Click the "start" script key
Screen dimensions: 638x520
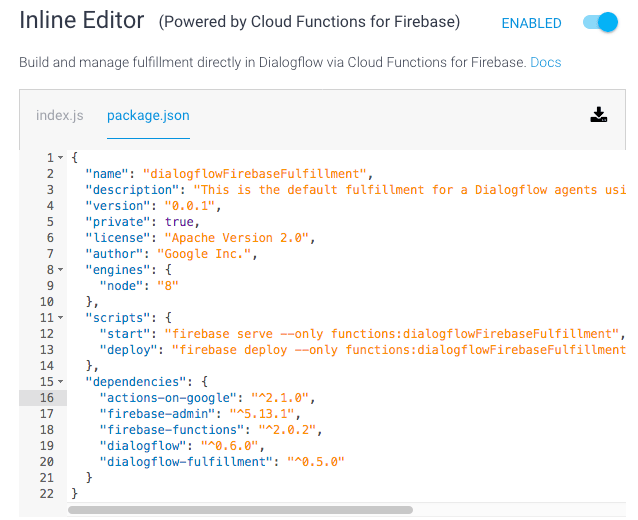(125, 334)
